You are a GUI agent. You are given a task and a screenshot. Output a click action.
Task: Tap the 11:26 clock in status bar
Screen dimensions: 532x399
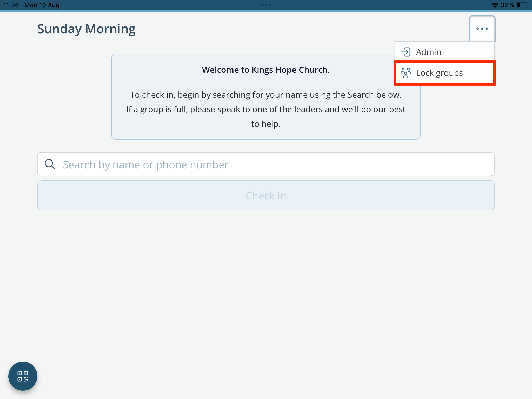[11, 5]
